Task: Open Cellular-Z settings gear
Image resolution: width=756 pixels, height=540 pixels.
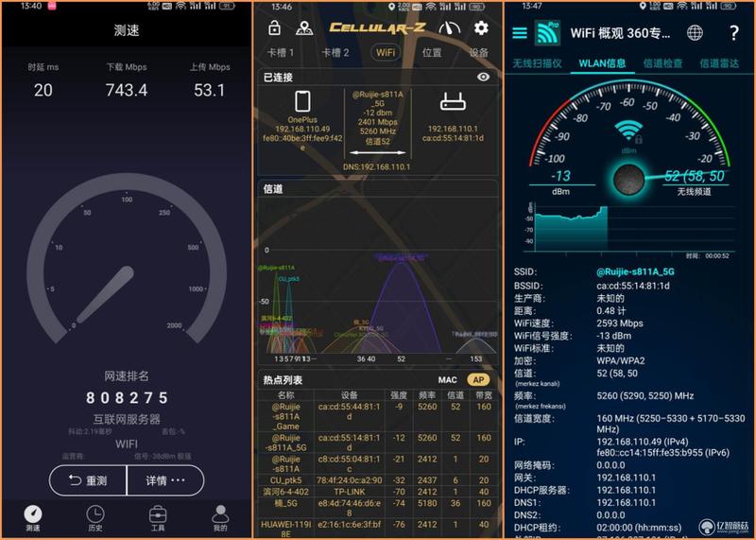Action: pos(481,28)
